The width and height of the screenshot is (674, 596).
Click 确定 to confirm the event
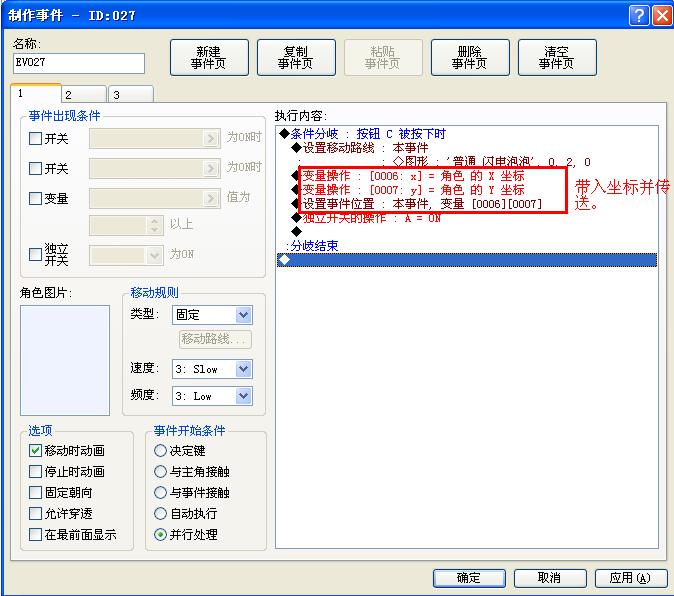click(469, 578)
